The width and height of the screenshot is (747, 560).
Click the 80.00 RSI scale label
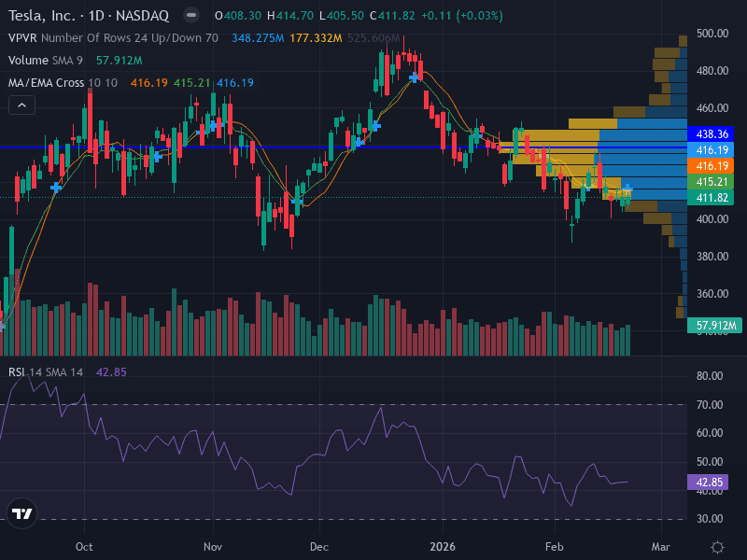click(x=710, y=376)
